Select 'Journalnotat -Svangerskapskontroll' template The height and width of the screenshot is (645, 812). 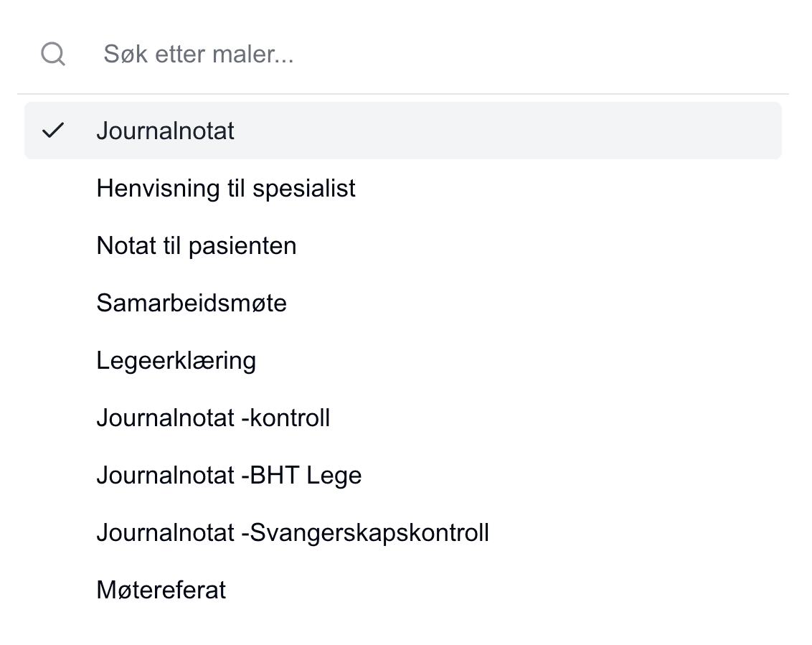tap(293, 532)
